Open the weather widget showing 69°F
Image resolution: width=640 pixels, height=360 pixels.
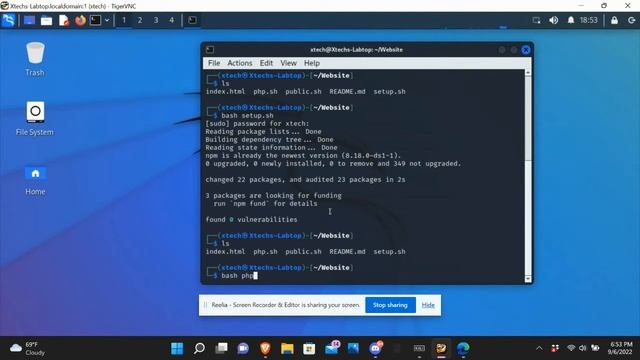(28, 349)
